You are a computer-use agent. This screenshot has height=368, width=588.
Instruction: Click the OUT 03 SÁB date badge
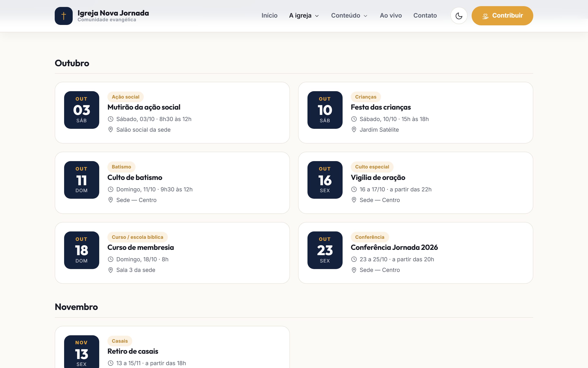[82, 110]
